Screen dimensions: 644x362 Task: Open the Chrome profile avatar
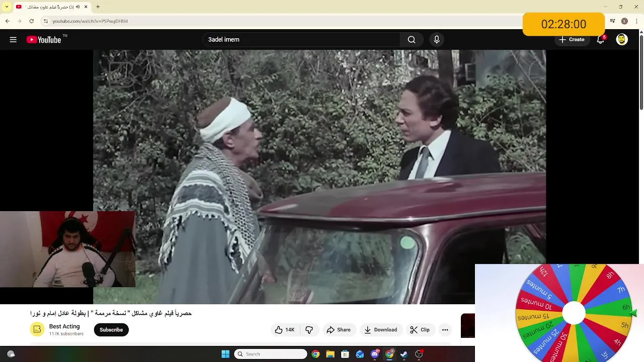(x=624, y=21)
